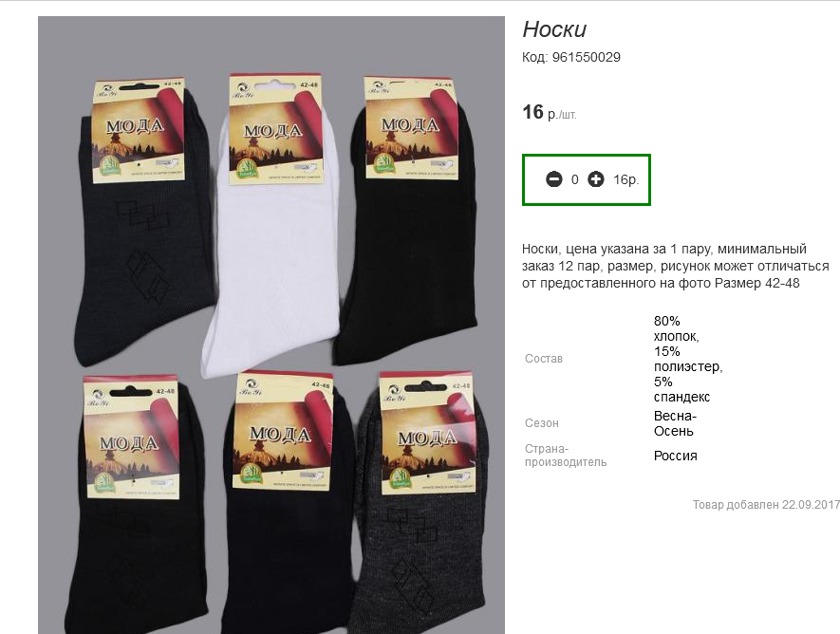Click the quantity value 0
This screenshot has width=840, height=634.
coord(575,180)
